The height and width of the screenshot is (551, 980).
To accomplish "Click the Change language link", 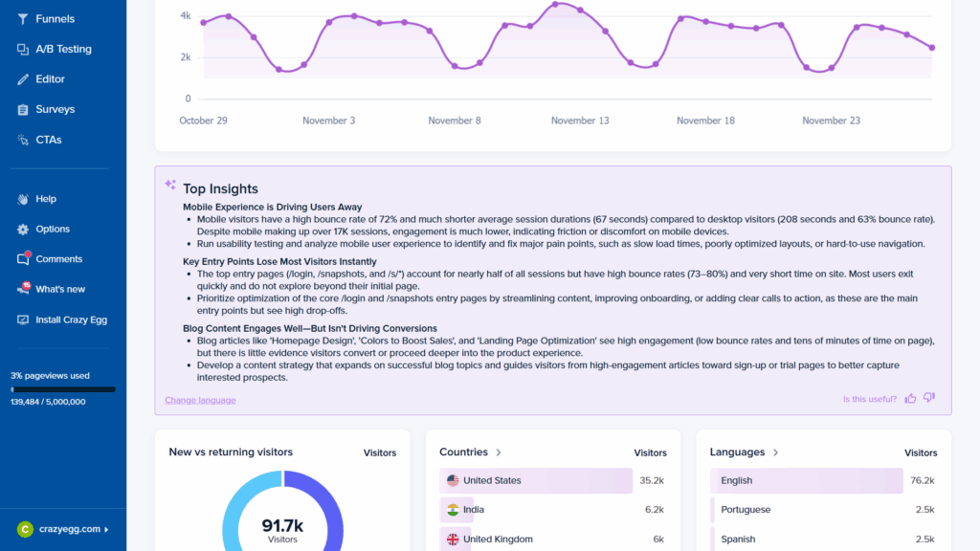I will click(200, 400).
